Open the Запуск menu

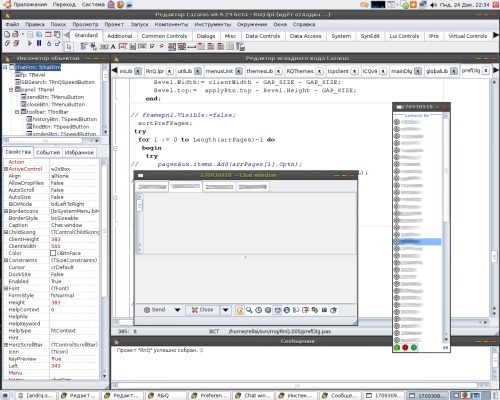pos(139,24)
